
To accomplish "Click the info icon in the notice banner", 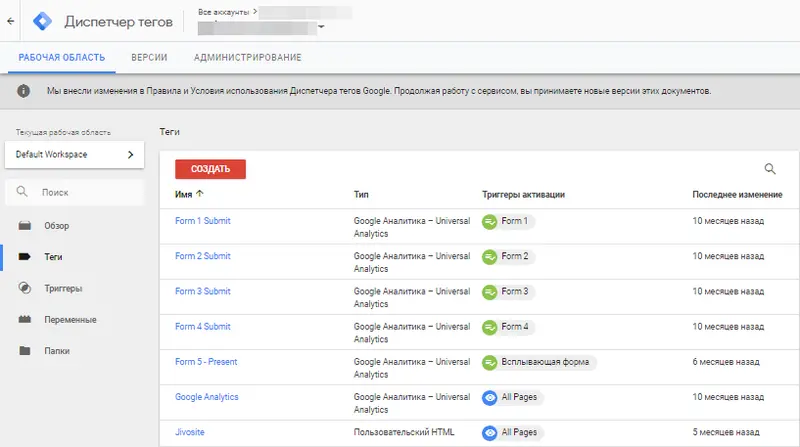I will pyautogui.click(x=23, y=91).
